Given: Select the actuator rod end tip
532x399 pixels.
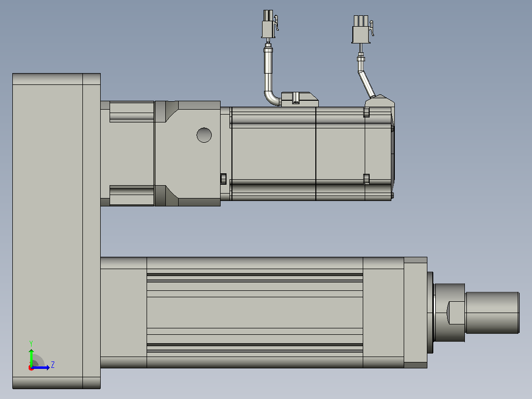Looking at the screenshot, I should tap(493, 313).
